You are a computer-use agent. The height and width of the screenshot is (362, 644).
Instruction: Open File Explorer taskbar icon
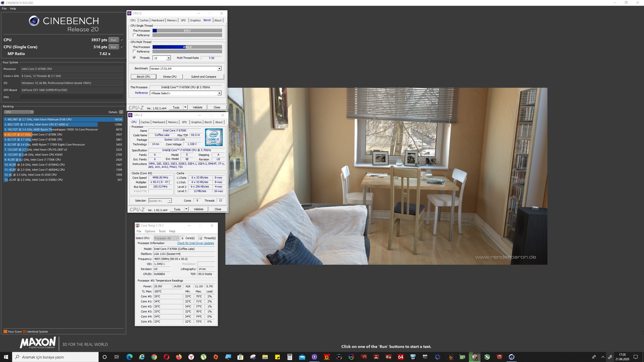pyautogui.click(x=265, y=357)
